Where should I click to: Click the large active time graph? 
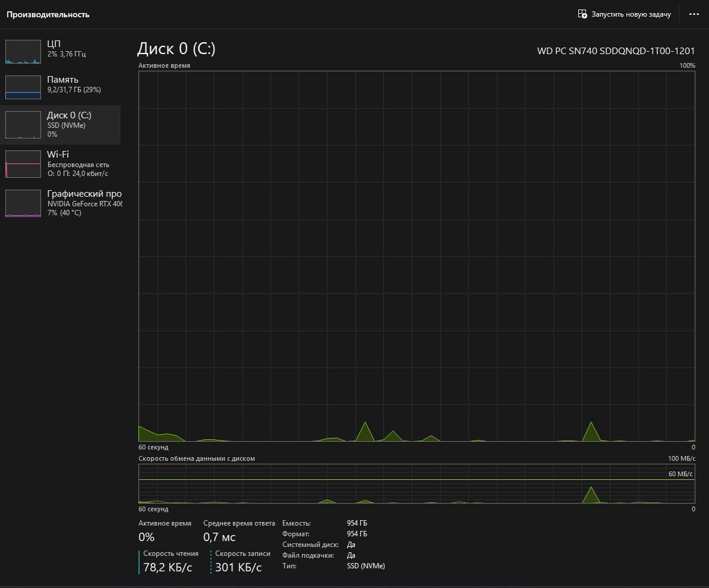[417, 256]
